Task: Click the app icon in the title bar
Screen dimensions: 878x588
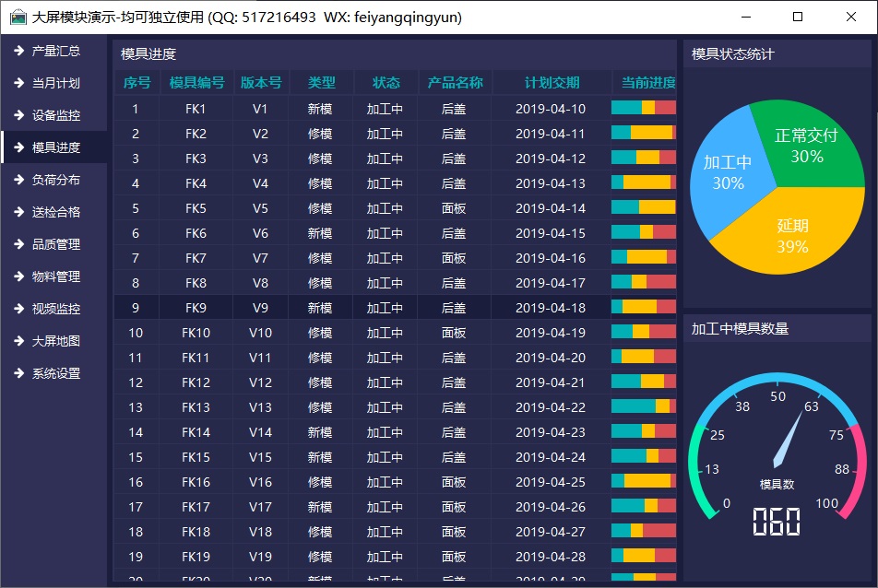Action: coord(18,18)
